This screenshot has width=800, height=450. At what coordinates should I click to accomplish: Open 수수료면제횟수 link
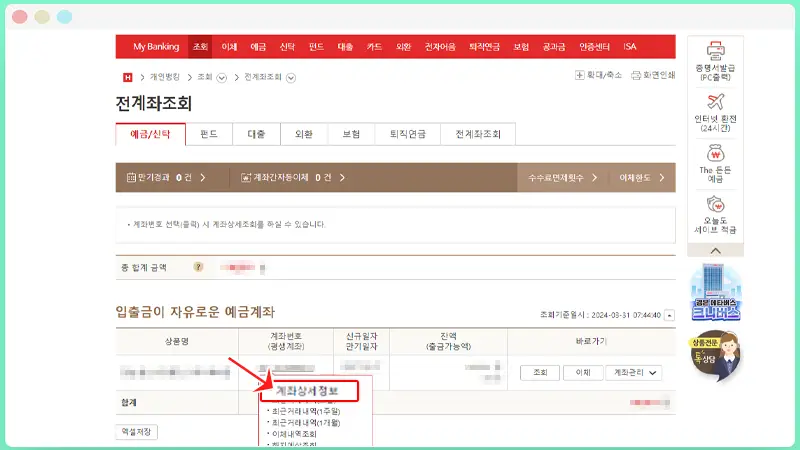pyautogui.click(x=562, y=178)
